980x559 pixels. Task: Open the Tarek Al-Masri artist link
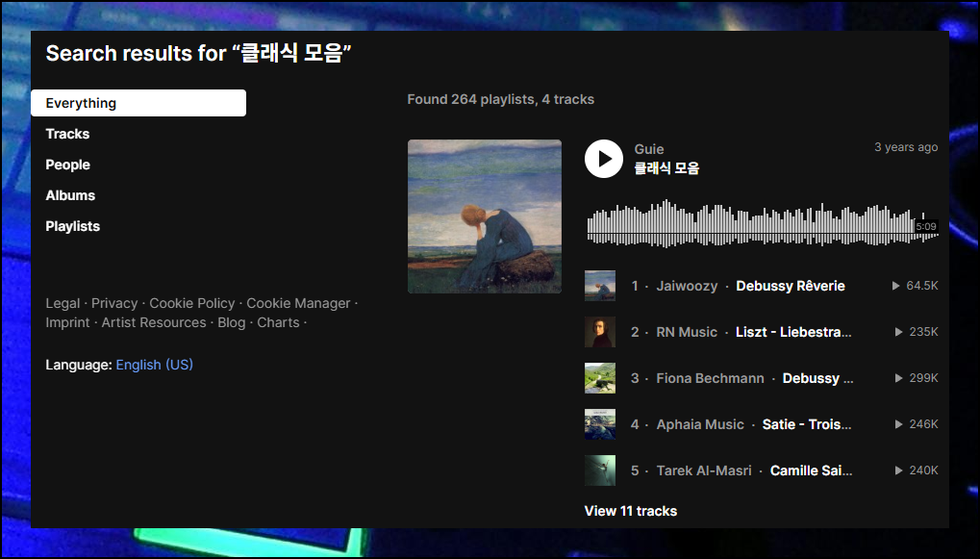point(704,470)
